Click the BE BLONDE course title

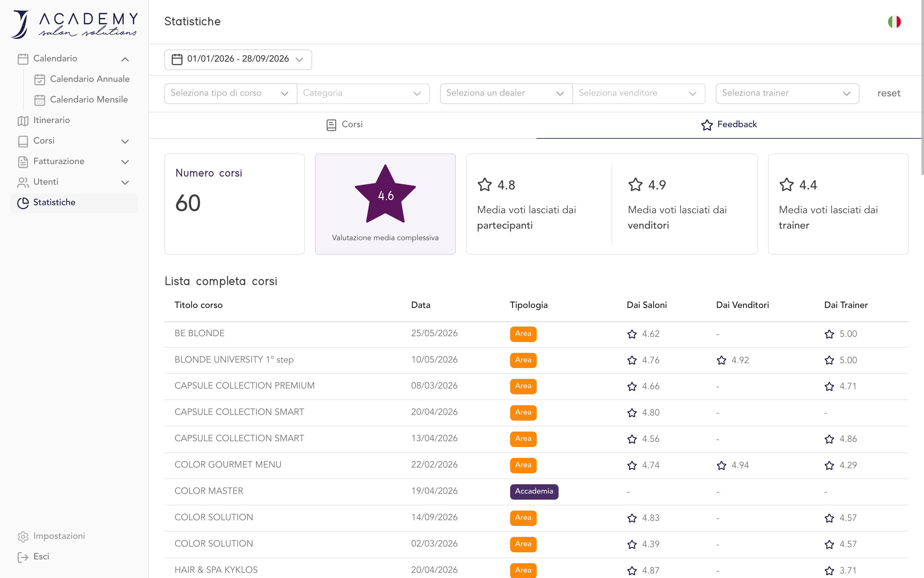[199, 333]
